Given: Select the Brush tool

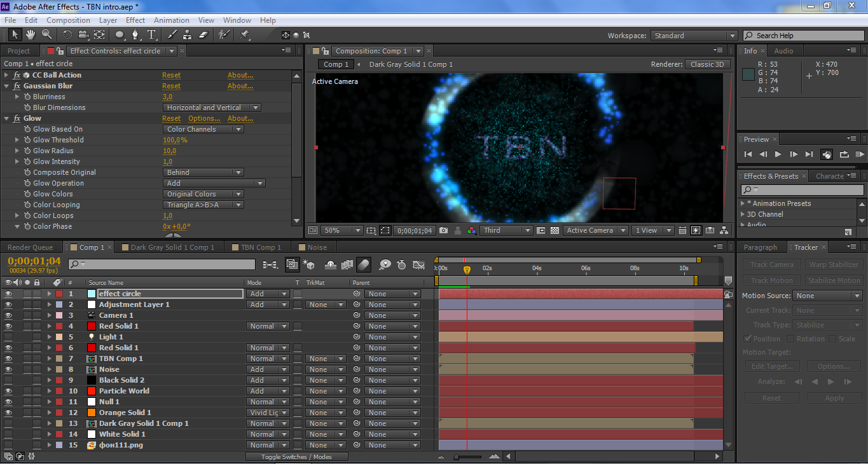Looking at the screenshot, I should pos(172,34).
